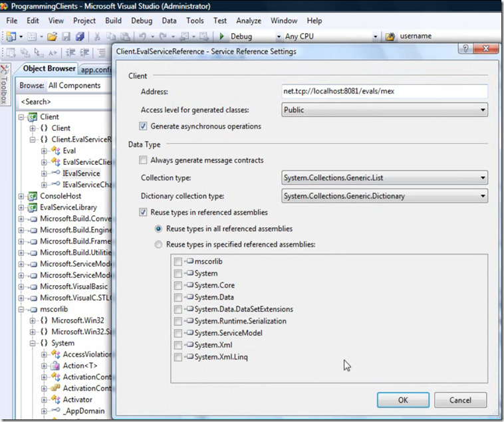Click the Navigate Forward icon
The width and height of the screenshot is (504, 422).
coord(203,37)
